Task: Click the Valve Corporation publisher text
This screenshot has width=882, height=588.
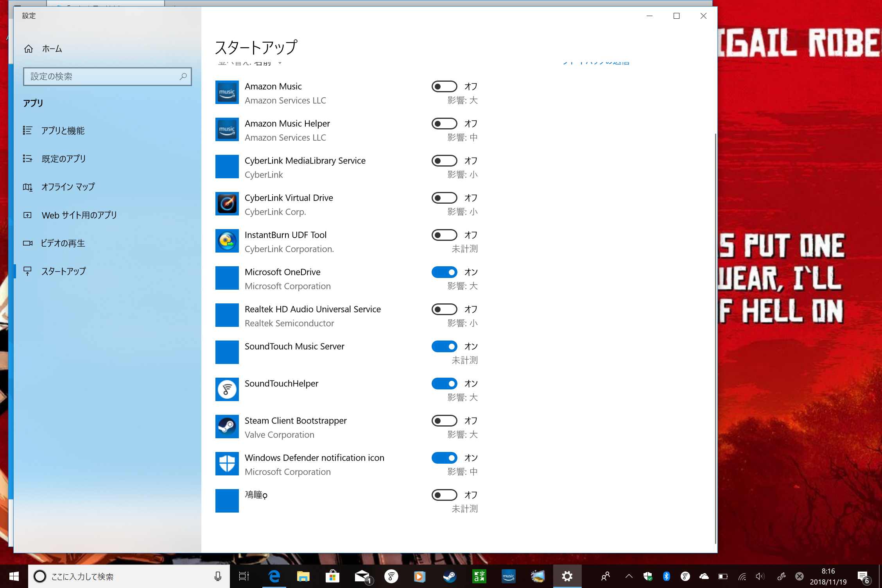Action: [x=280, y=435]
